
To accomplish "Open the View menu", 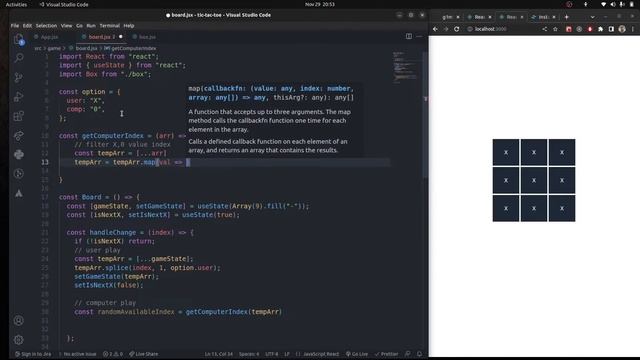I will [x=66, y=25].
